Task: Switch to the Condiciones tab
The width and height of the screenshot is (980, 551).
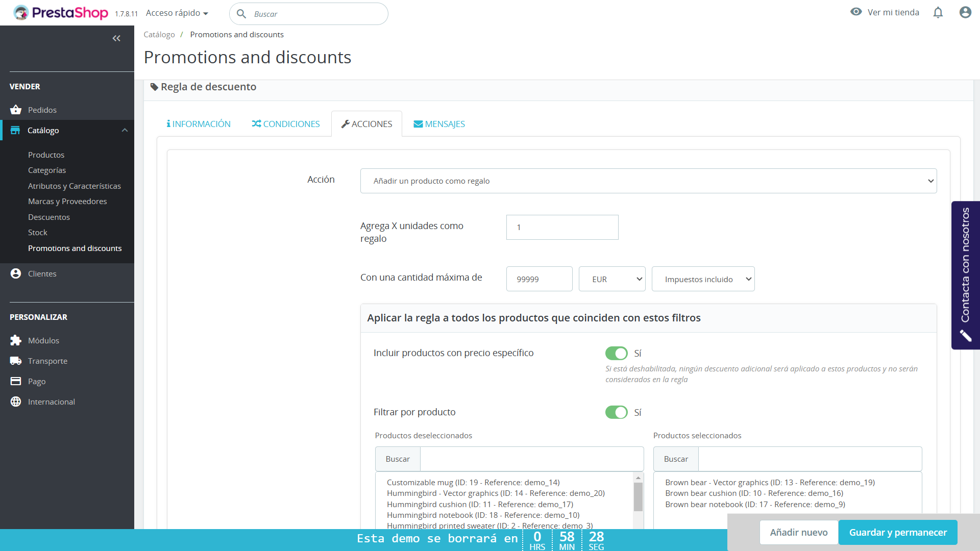Action: (x=285, y=124)
